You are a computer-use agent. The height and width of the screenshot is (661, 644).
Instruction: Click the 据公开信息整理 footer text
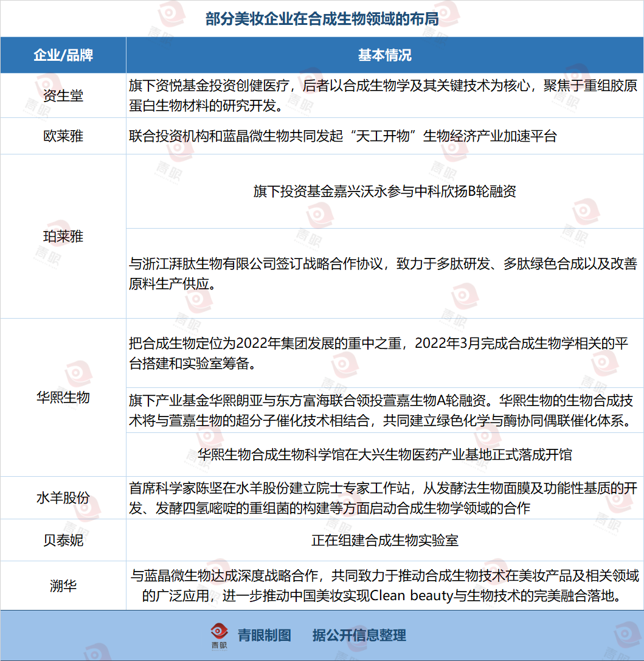click(x=359, y=635)
